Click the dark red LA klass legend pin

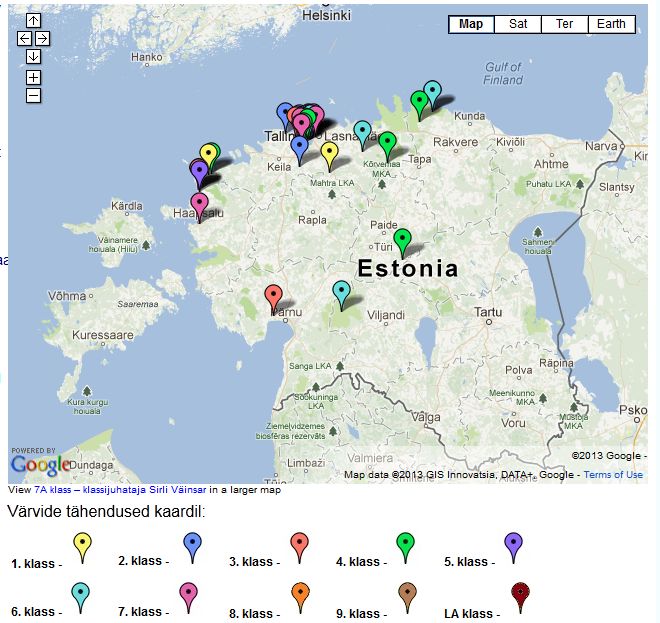click(517, 596)
